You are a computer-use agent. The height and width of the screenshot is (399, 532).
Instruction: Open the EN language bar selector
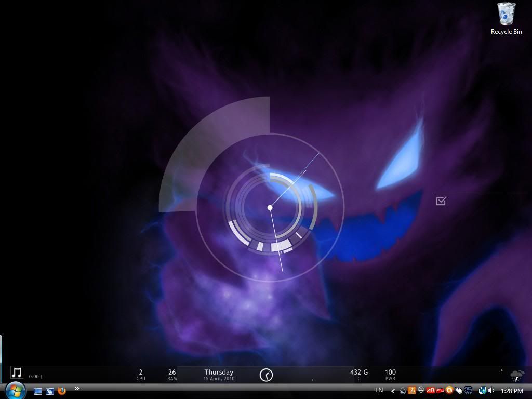pyautogui.click(x=379, y=390)
